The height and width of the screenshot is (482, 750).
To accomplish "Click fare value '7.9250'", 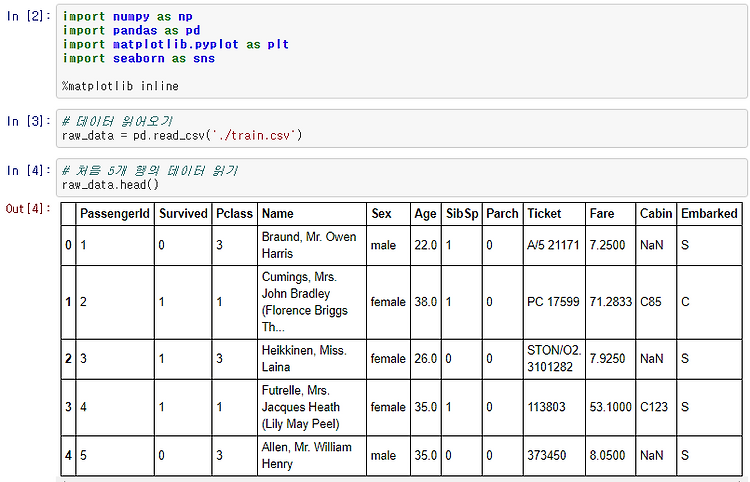I will (607, 359).
